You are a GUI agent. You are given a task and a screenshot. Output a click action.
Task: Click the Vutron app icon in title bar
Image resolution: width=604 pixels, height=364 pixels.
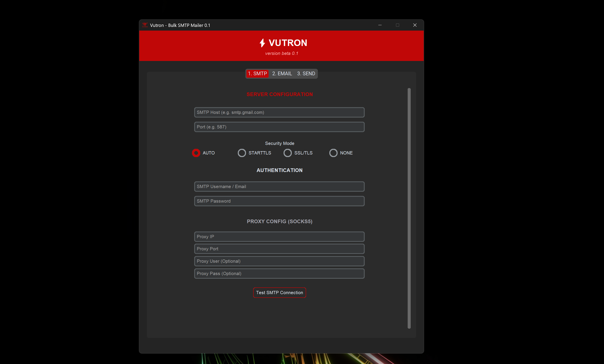point(145,25)
